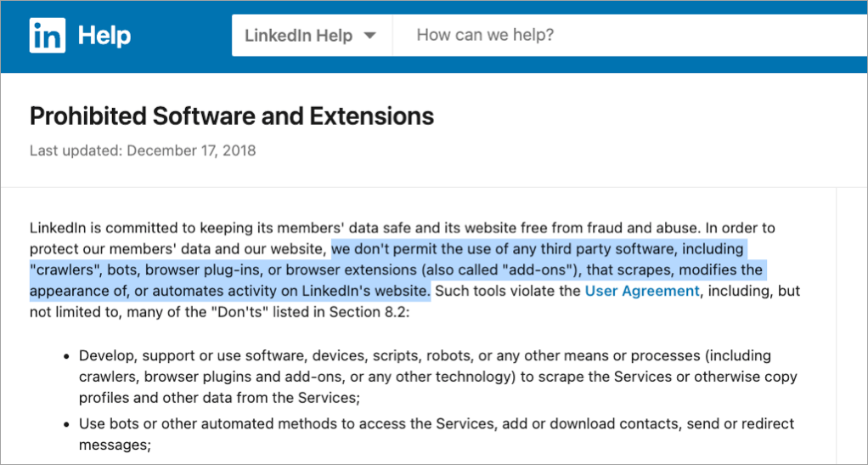Click the LinkedIn "in" logo icon
This screenshot has height=465, width=868.
pos(48,36)
